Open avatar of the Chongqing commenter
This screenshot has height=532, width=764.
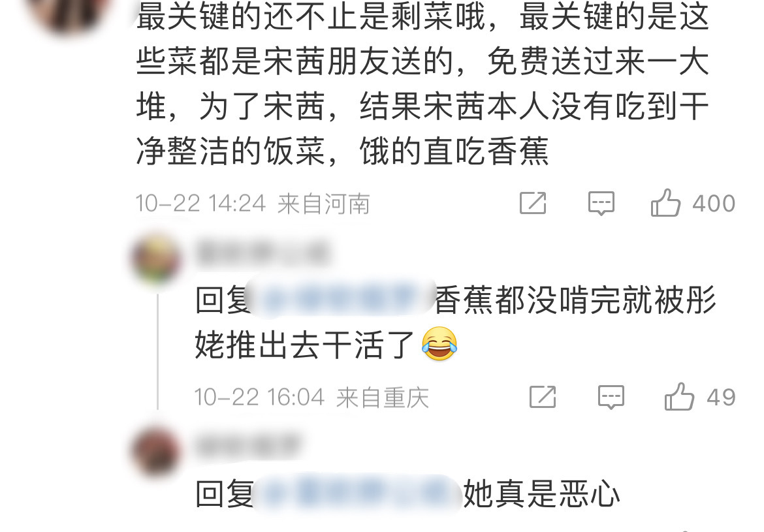click(x=157, y=258)
